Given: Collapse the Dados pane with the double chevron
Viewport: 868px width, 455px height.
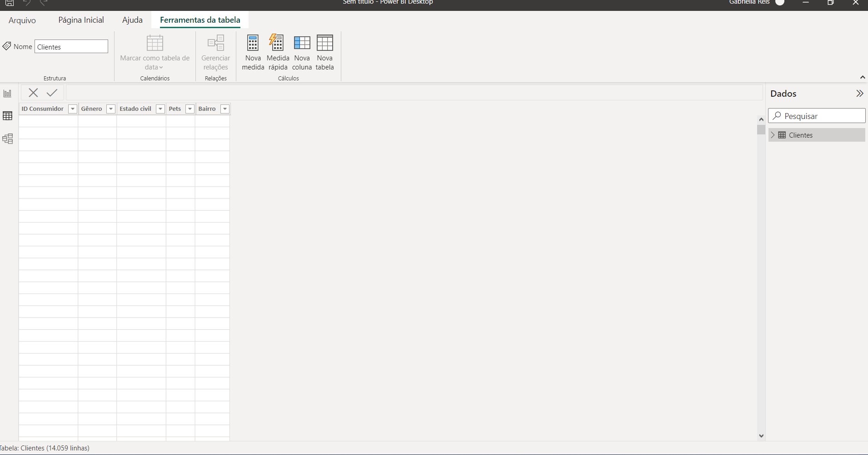Looking at the screenshot, I should point(859,94).
